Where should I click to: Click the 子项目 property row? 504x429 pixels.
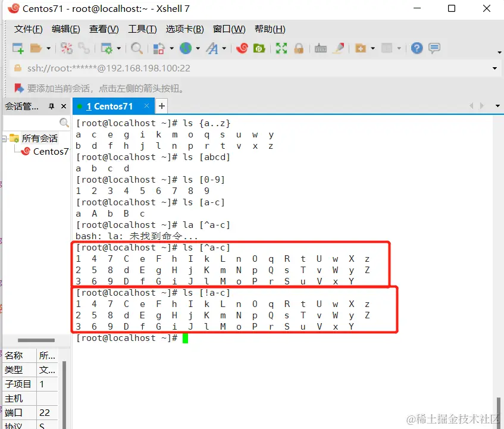30,384
